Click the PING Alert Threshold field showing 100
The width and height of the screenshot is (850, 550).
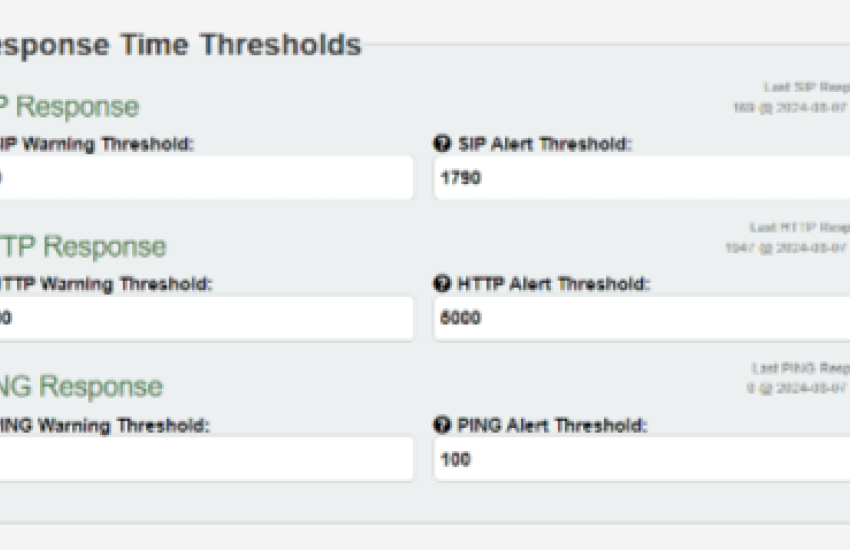click(x=642, y=459)
